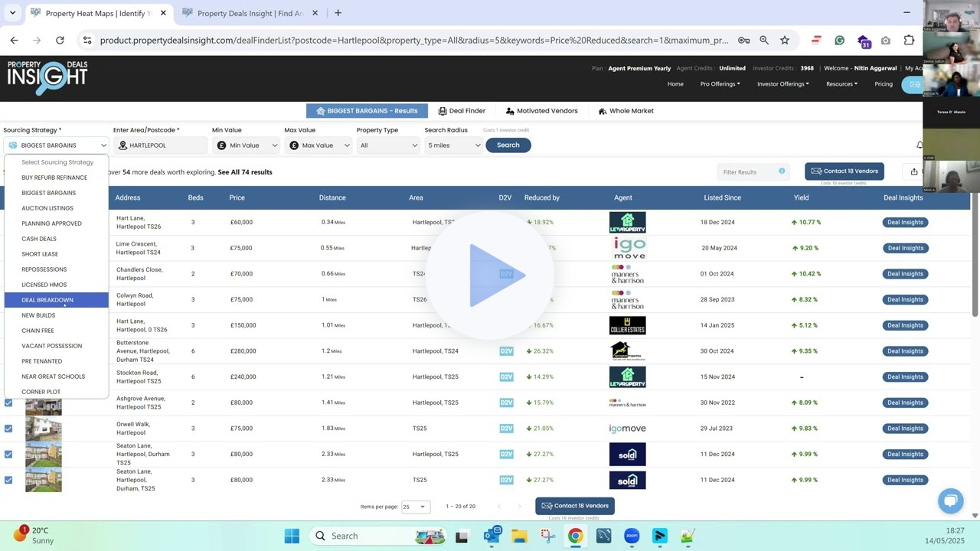980x551 pixels.
Task: Open the Items per page dropdown
Action: pyautogui.click(x=415, y=507)
